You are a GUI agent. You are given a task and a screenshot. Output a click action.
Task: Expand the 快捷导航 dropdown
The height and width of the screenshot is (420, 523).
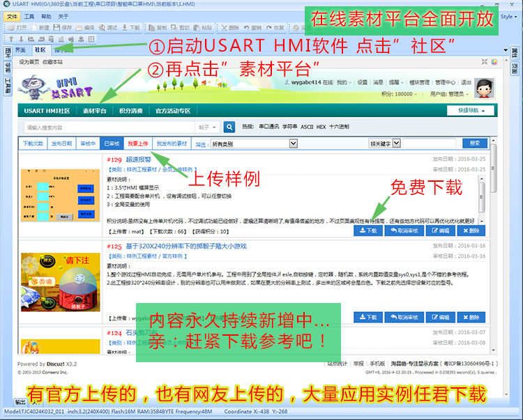point(471,111)
